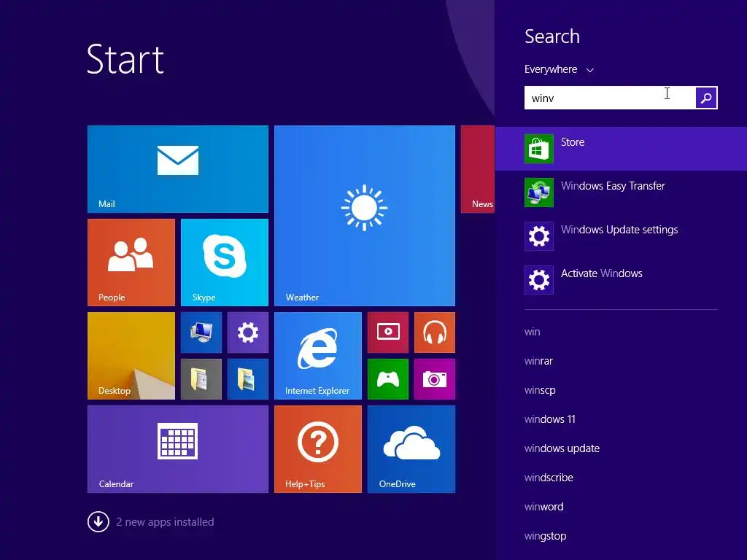Select the Store search result

(622, 149)
